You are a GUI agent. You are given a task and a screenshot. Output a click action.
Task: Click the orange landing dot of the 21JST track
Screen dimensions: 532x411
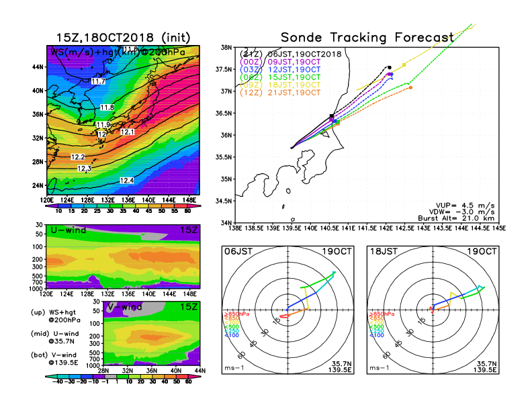(410, 88)
